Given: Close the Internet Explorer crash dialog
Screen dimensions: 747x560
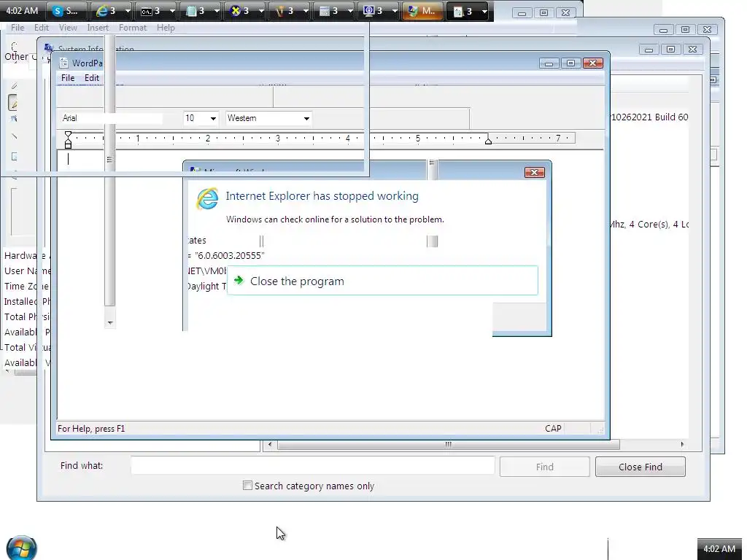Looking at the screenshot, I should (534, 172).
